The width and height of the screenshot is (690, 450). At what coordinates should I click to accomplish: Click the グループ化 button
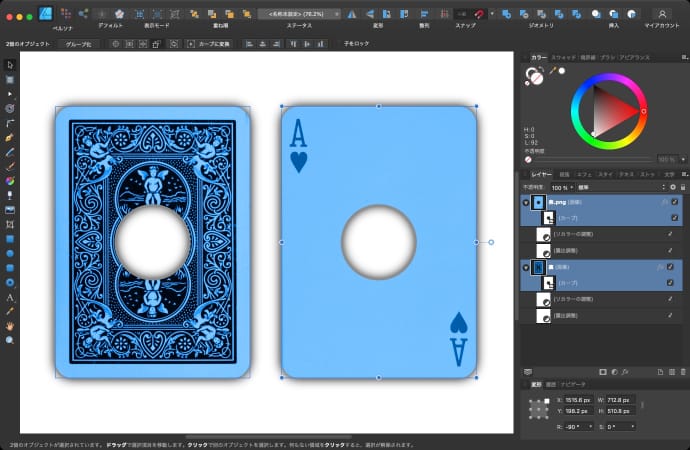77,45
